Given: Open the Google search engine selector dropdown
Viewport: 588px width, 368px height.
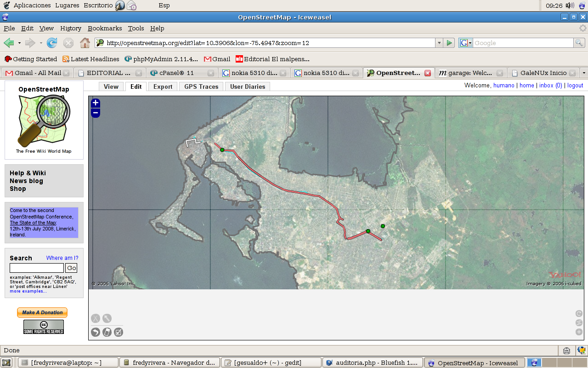Looking at the screenshot, I should 466,43.
